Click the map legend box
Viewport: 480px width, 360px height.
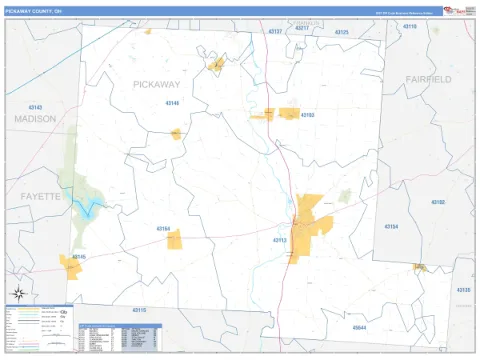[39, 328]
